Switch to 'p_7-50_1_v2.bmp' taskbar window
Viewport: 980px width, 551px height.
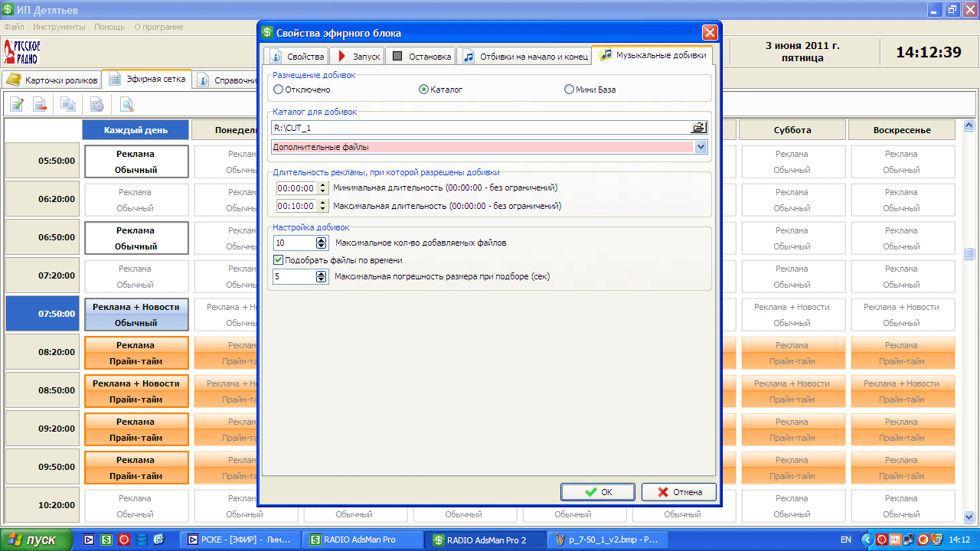click(609, 540)
